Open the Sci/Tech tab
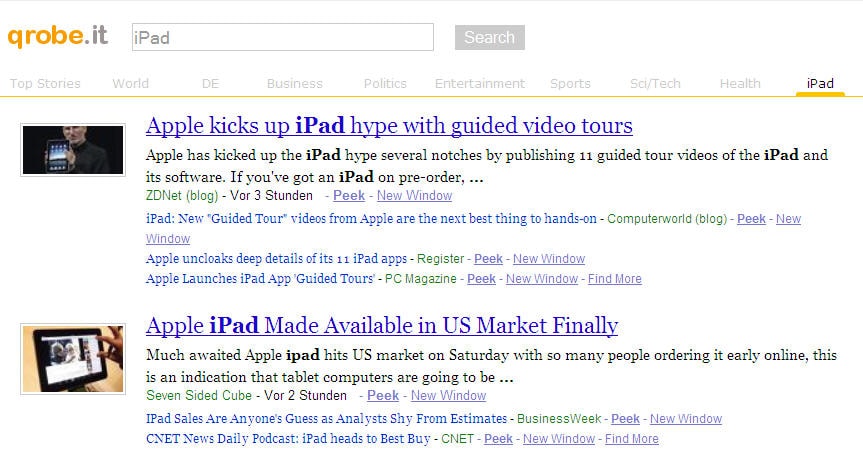The width and height of the screenshot is (863, 468). 654,84
